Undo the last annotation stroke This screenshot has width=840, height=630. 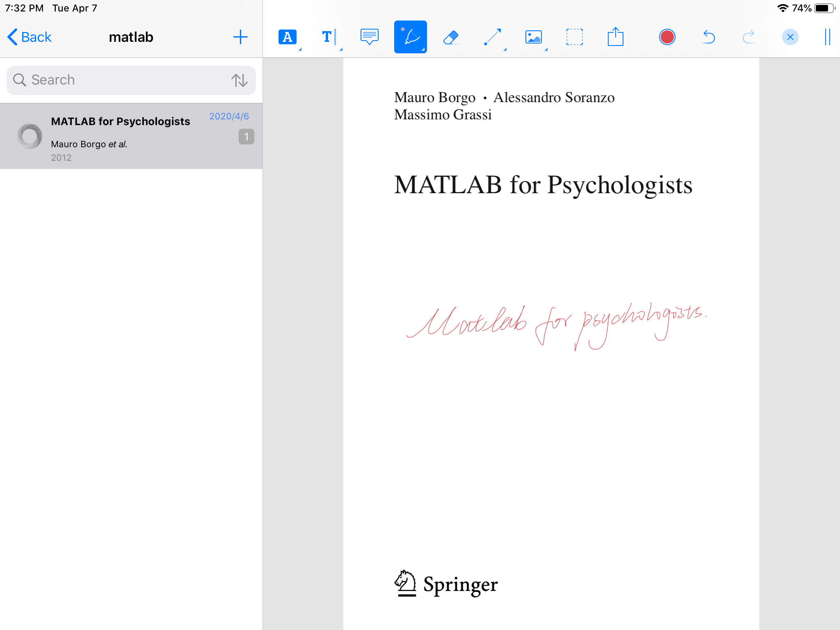pos(708,37)
